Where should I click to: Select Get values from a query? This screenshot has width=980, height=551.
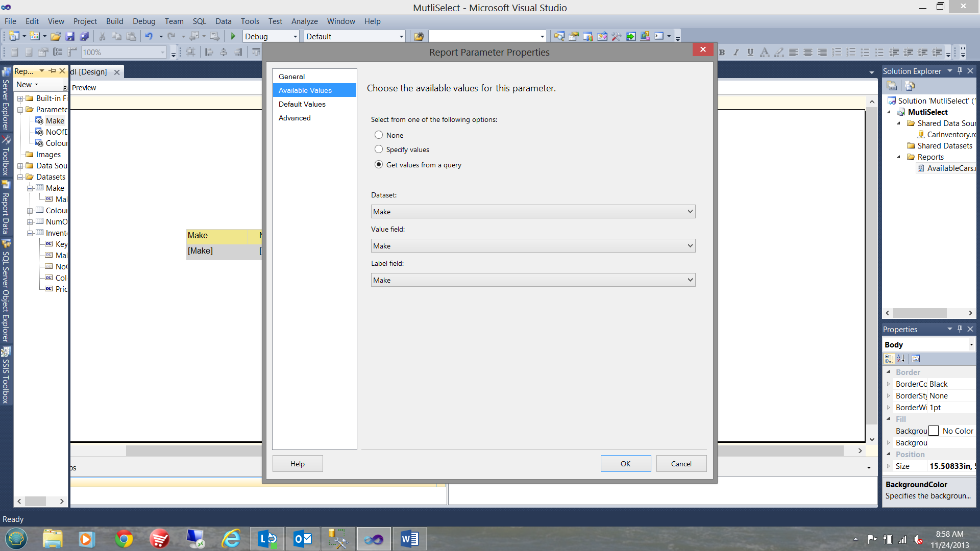(379, 165)
